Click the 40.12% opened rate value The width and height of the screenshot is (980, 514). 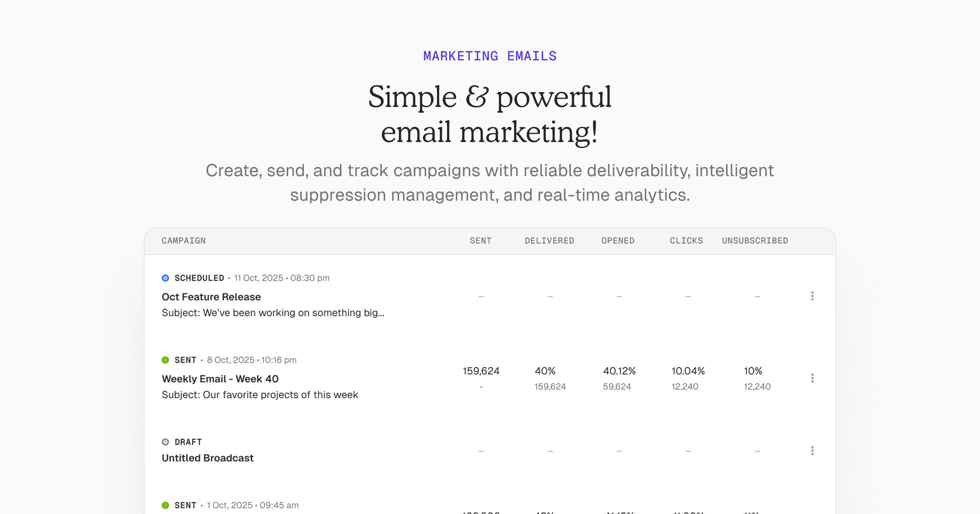pyautogui.click(x=619, y=371)
